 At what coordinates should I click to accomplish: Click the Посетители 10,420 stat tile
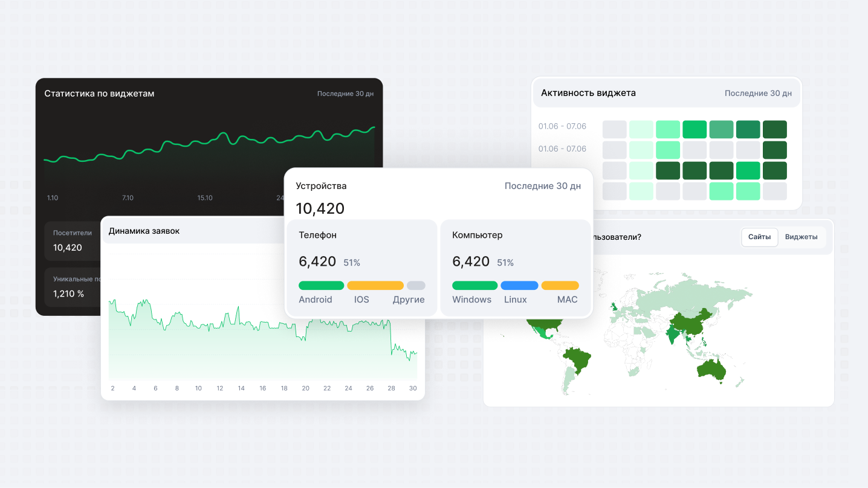[x=73, y=241]
